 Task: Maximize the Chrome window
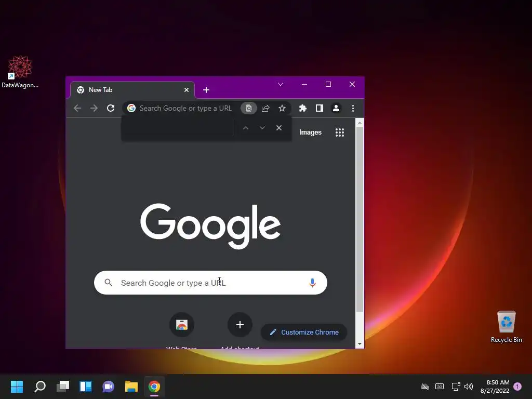328,84
